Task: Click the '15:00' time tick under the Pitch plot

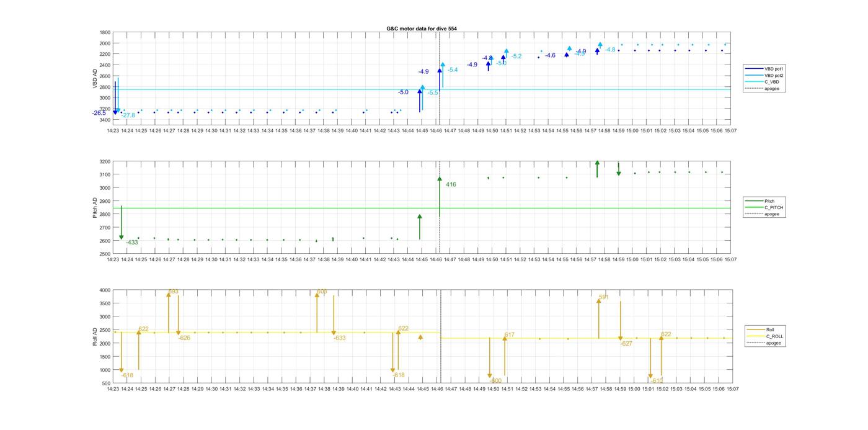Action: 632,260
